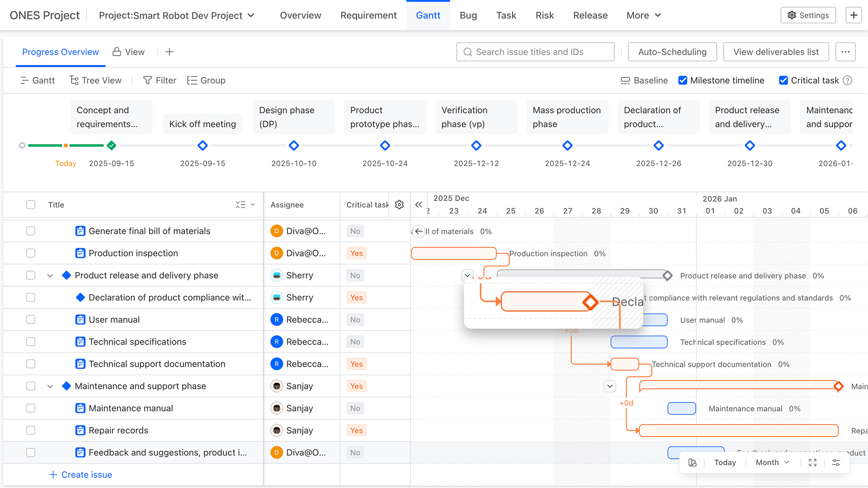Open the Month zoom-level dropdown

click(x=771, y=462)
